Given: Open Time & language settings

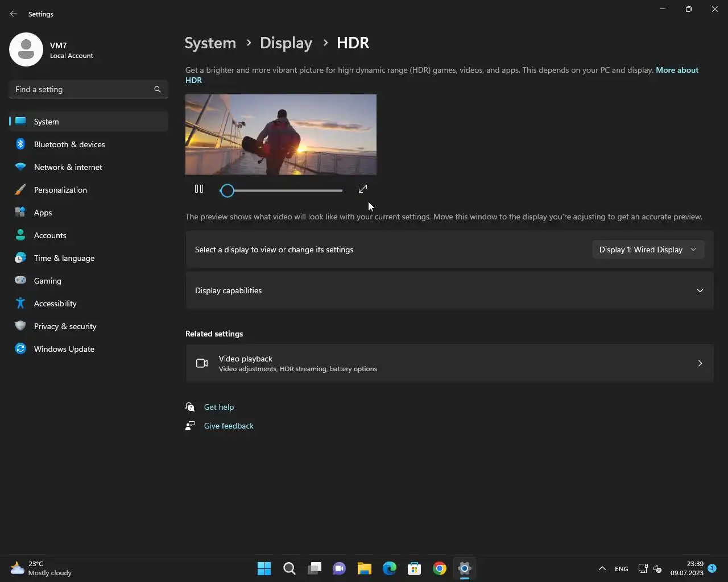Looking at the screenshot, I should pyautogui.click(x=89, y=258).
